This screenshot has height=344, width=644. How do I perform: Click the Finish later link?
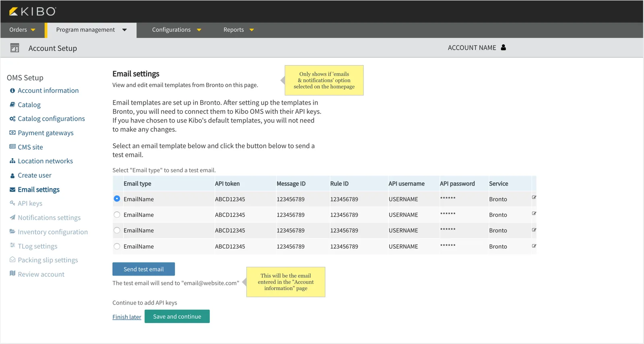click(x=127, y=317)
